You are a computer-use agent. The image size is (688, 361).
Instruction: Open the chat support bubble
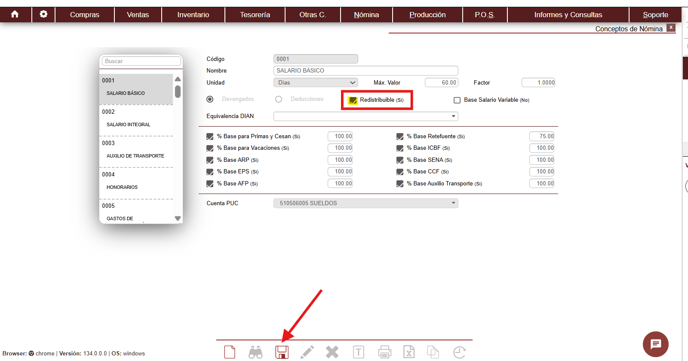coord(656,344)
